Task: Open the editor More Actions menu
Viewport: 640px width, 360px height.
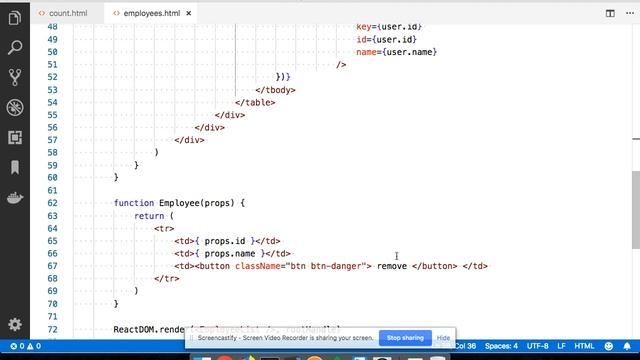Action: (x=630, y=13)
